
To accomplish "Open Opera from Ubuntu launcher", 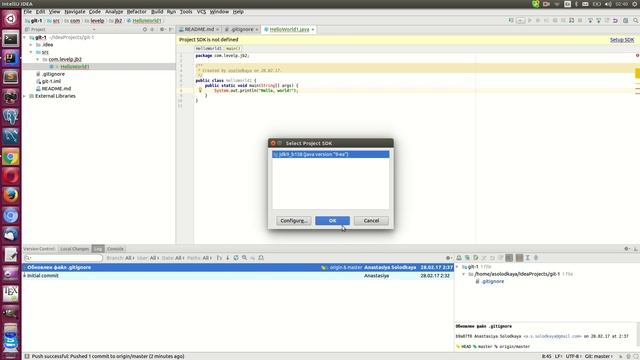I will click(x=11, y=176).
